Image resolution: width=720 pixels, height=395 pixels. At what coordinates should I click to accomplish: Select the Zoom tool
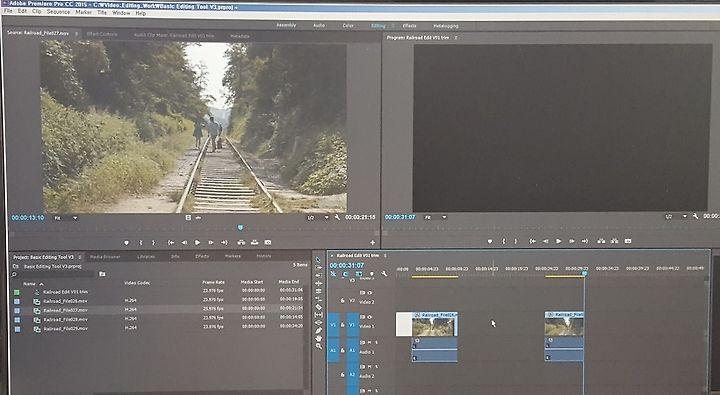[x=319, y=345]
